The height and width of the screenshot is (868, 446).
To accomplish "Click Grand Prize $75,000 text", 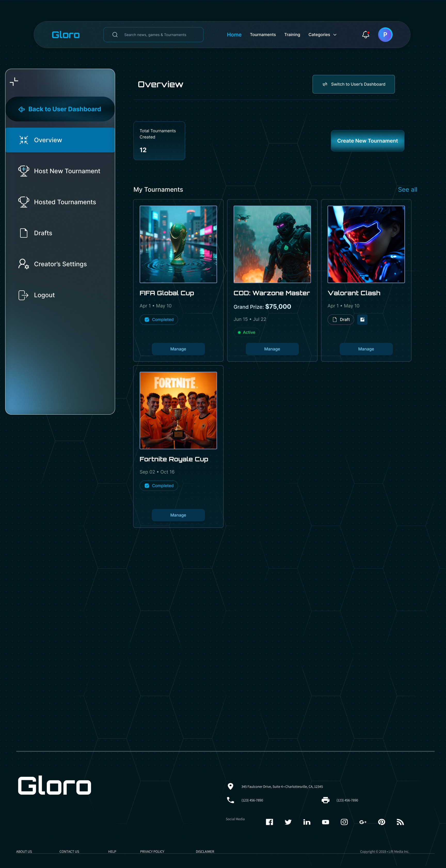I will coord(262,307).
